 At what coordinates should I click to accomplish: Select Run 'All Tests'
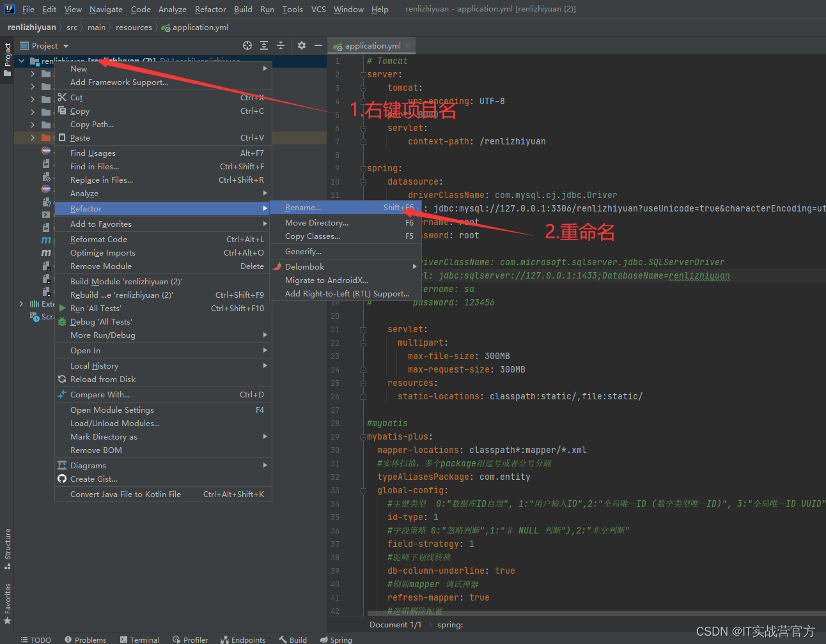164,309
